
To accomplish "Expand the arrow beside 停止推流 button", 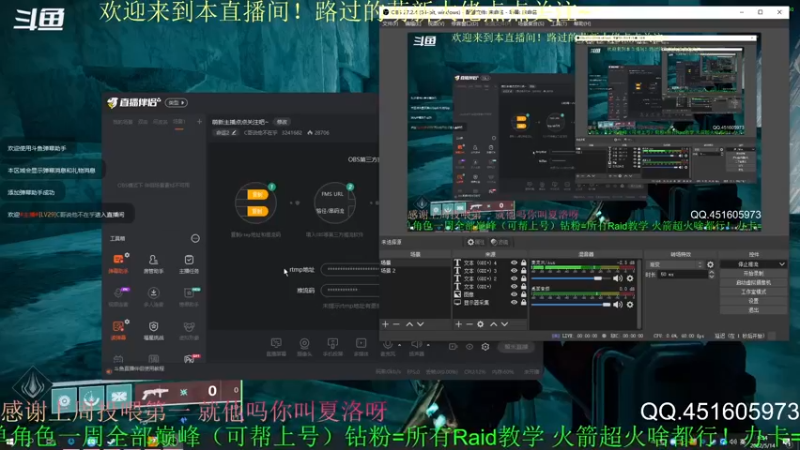I will click(782, 264).
